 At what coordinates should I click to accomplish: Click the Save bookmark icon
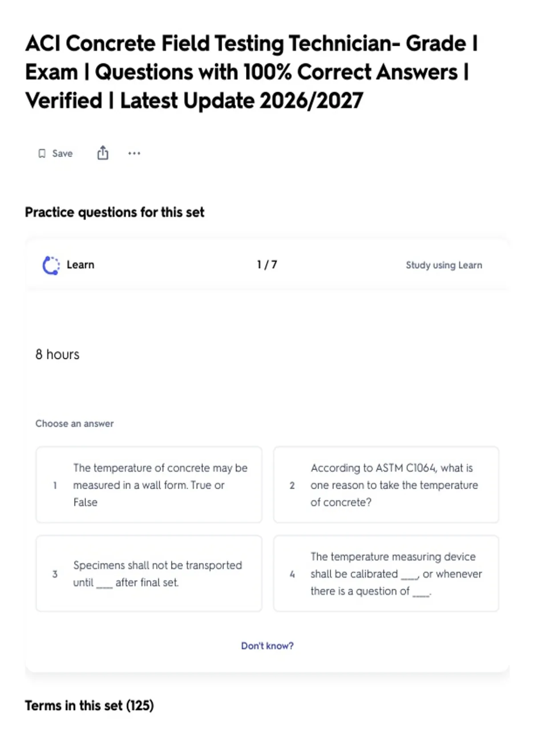[42, 153]
